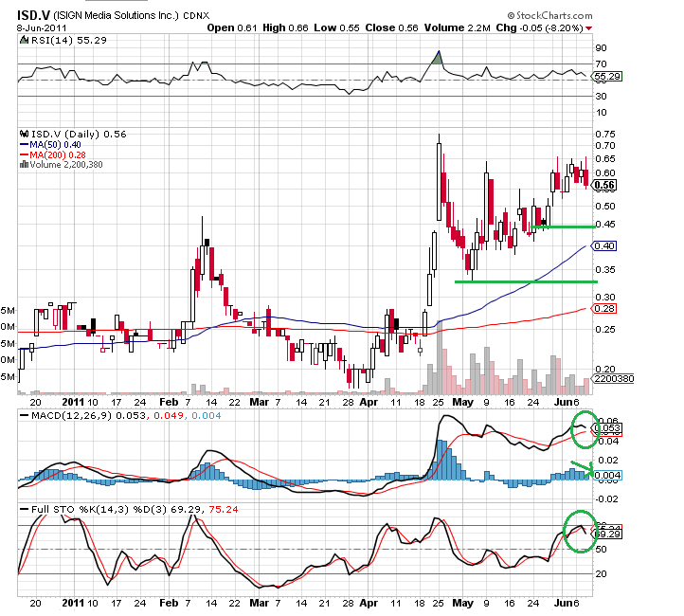Click the 2200380 volume tag on the axis
The image size is (684, 616).
614,379
